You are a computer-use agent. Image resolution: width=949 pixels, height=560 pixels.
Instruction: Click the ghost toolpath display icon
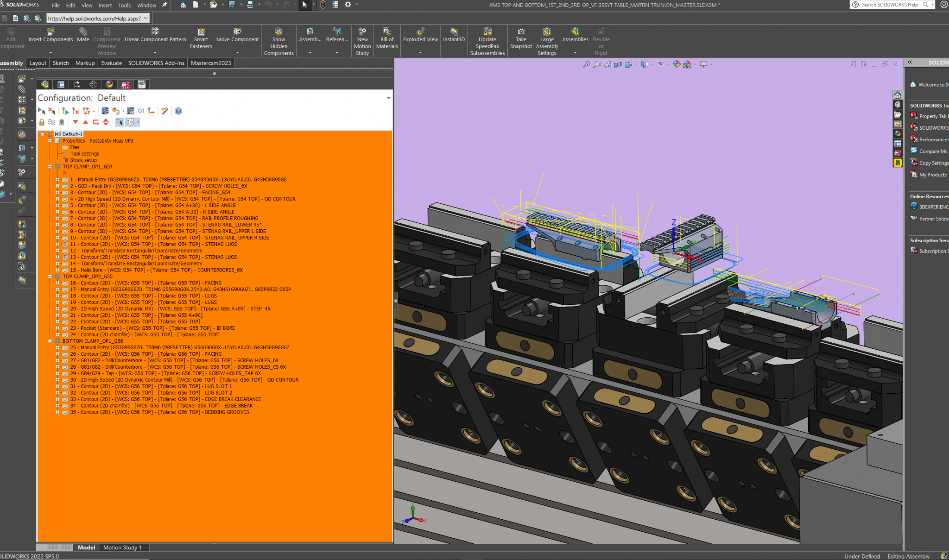62,122
